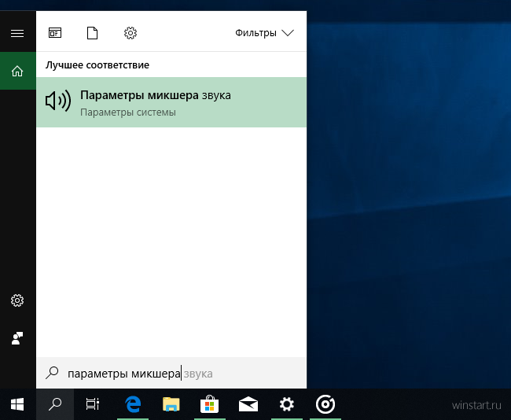Open Microsoft Store from taskbar
Screen dimensions: 511x420
[x=210, y=405]
